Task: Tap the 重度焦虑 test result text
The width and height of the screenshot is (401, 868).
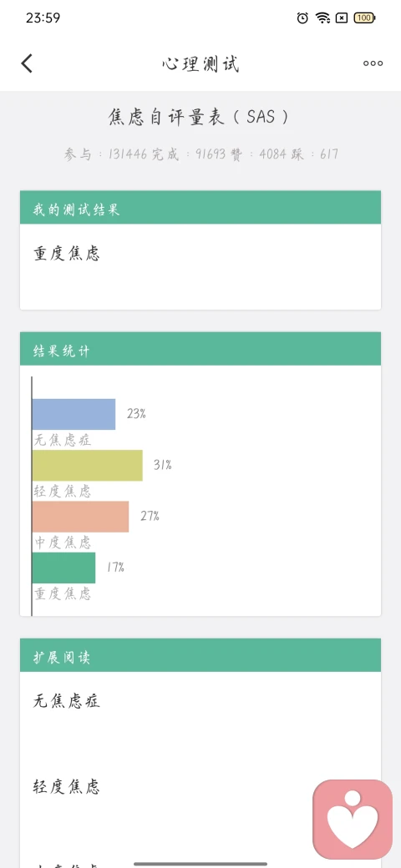Action: click(x=67, y=254)
